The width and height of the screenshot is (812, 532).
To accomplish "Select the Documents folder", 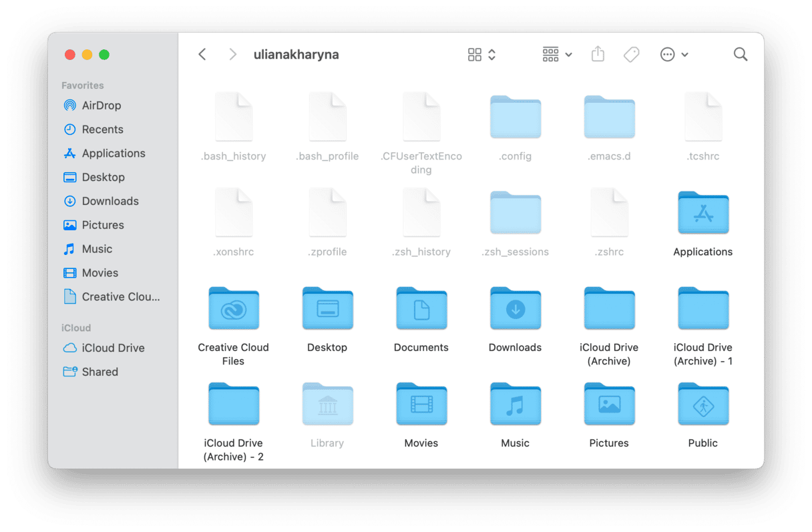I will [421, 308].
